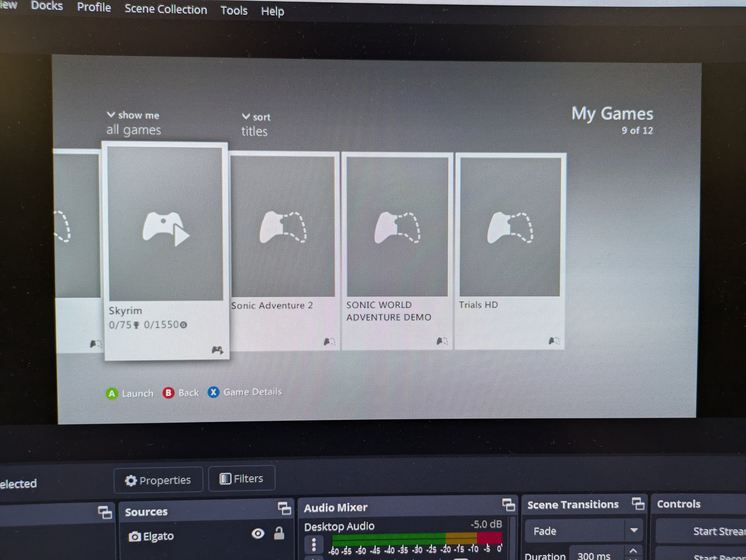The width and height of the screenshot is (746, 560).
Task: Click the Duration 300 ms field
Action: pyautogui.click(x=596, y=555)
